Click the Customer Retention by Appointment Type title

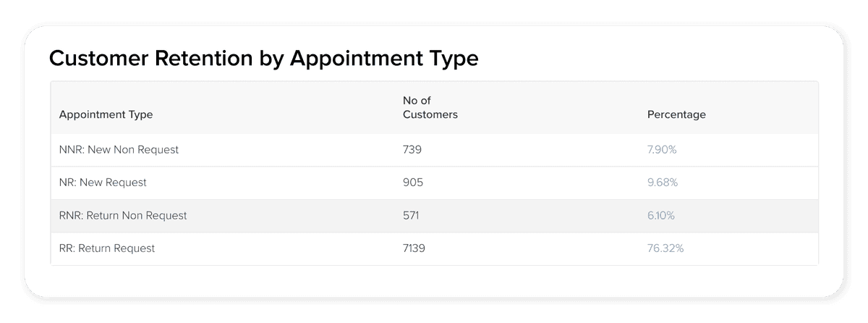[x=263, y=59]
